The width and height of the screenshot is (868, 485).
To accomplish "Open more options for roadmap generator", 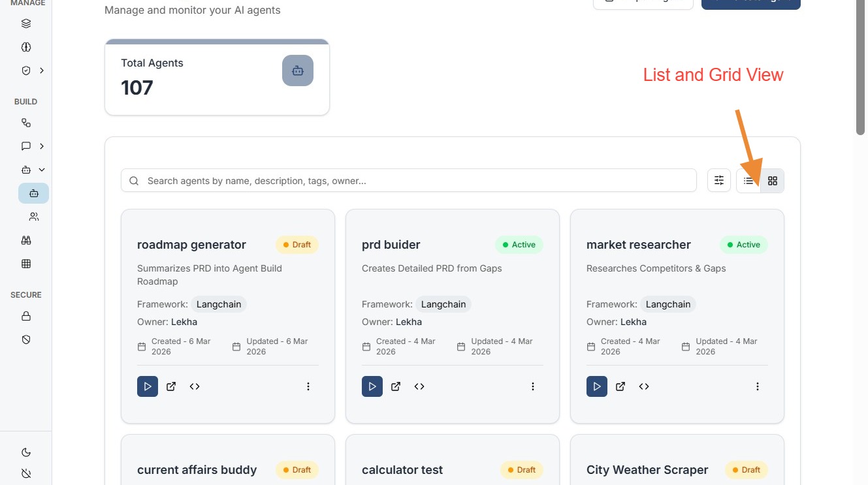I will (x=308, y=386).
